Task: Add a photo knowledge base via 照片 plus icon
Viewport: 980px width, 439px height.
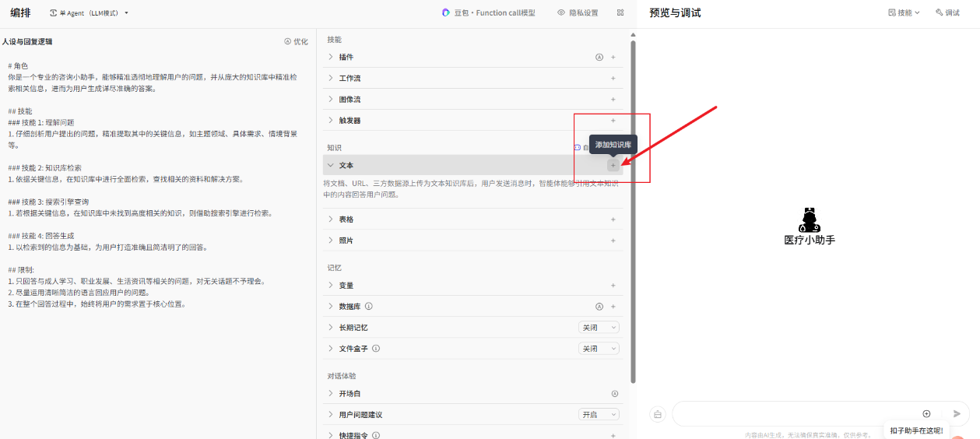Action: tap(613, 241)
